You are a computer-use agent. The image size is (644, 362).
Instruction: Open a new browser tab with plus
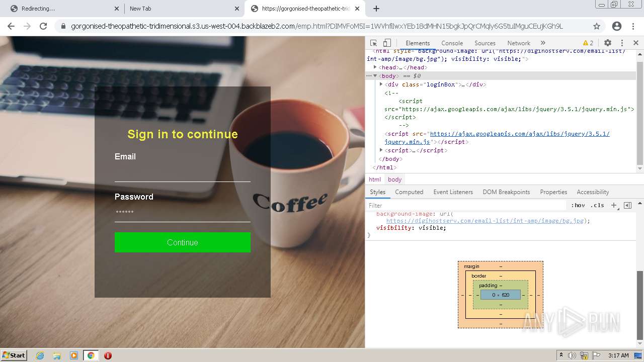coord(376,9)
